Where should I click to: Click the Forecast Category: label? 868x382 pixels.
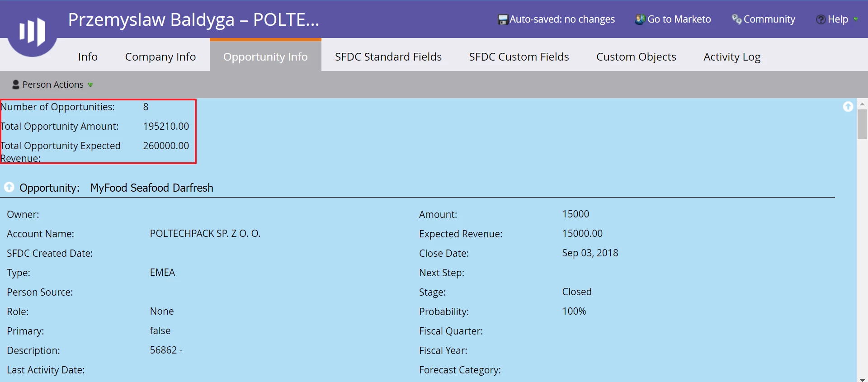click(460, 370)
